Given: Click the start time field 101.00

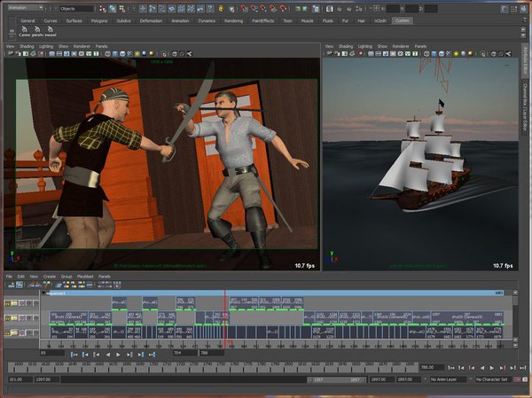Looking at the screenshot, I should 20,379.
